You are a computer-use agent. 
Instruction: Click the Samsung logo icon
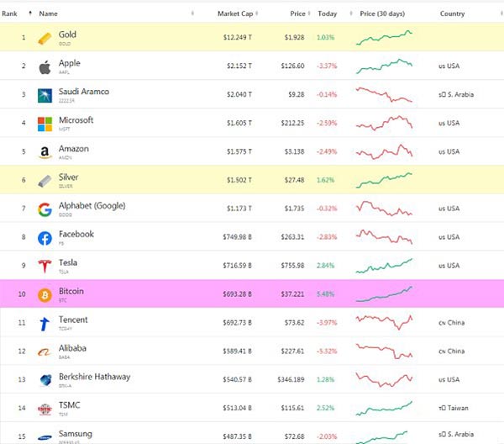tap(45, 437)
